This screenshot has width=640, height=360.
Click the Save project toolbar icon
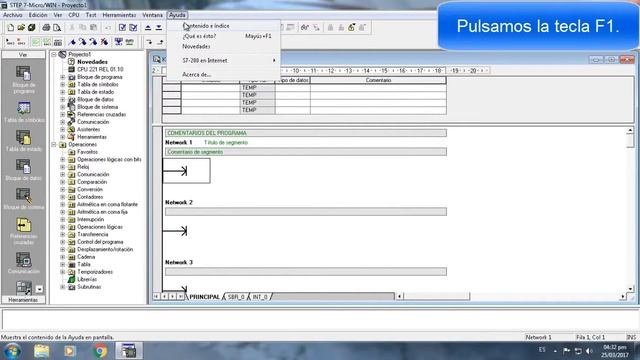coord(31,27)
